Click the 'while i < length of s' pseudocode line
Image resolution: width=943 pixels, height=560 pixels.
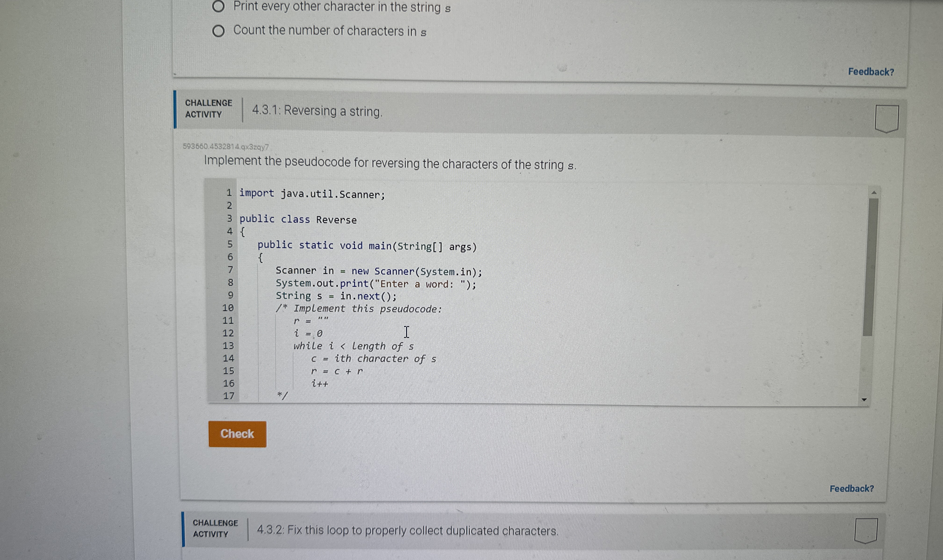point(353,346)
